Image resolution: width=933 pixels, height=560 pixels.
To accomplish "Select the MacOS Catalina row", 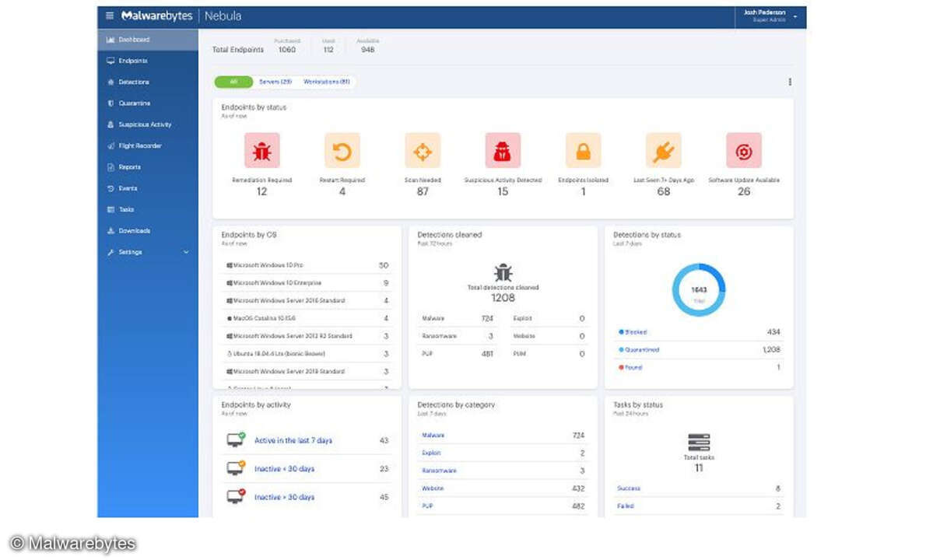I will click(307, 319).
